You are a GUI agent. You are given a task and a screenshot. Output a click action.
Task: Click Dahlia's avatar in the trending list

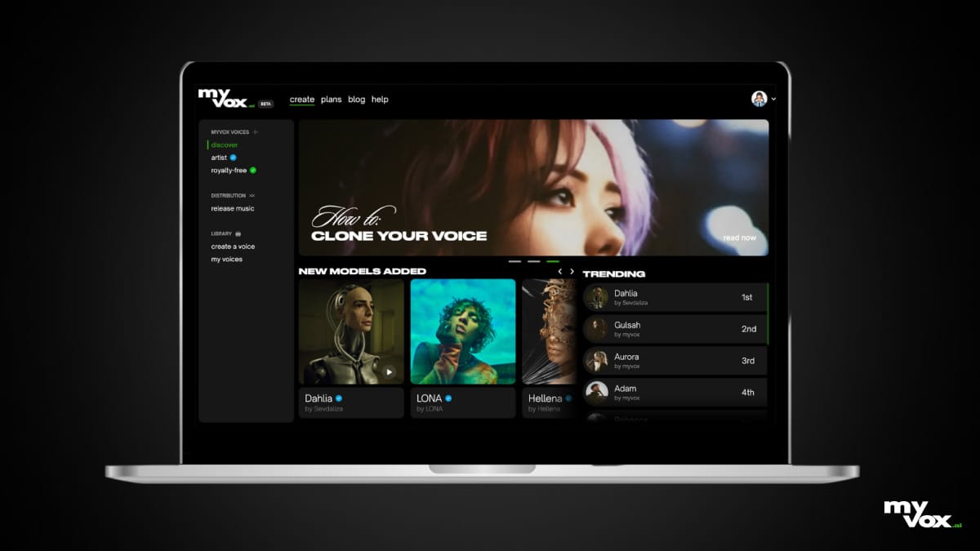point(599,297)
